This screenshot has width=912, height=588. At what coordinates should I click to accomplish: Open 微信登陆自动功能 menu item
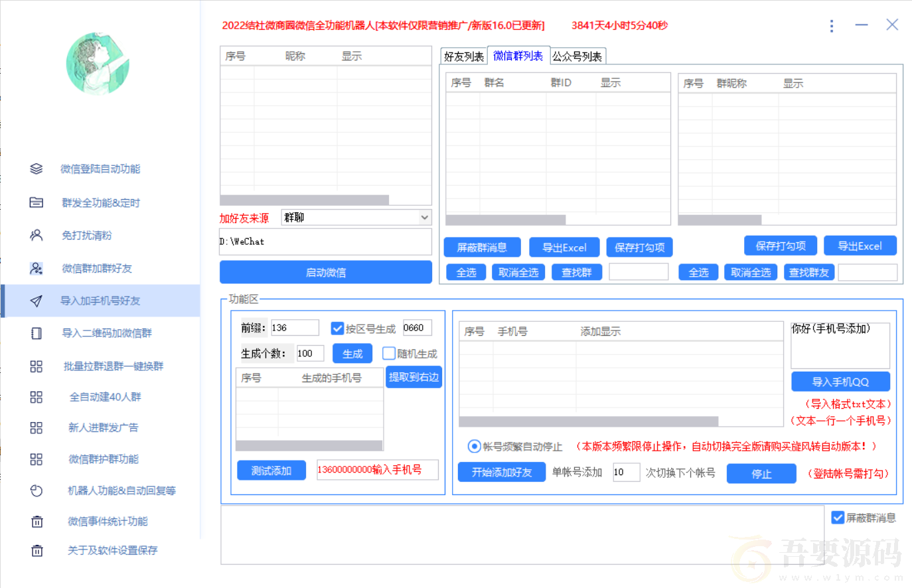tap(100, 169)
